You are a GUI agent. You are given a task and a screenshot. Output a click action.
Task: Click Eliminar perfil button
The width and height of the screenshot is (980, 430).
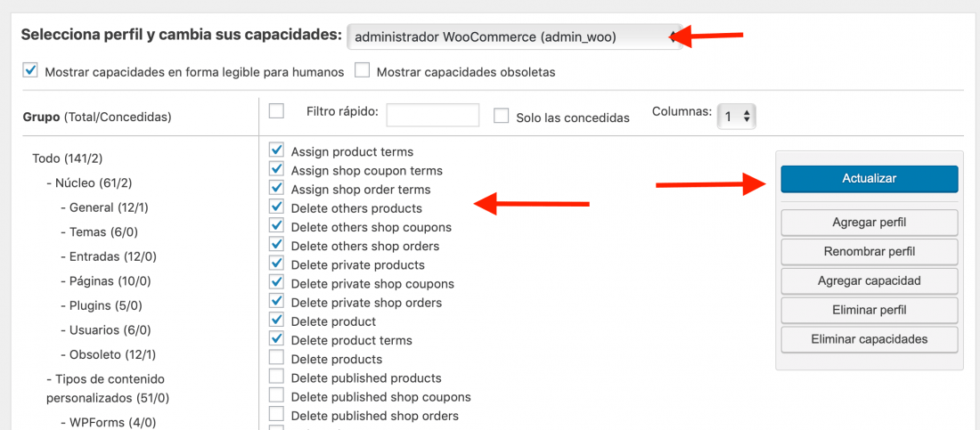point(869,310)
